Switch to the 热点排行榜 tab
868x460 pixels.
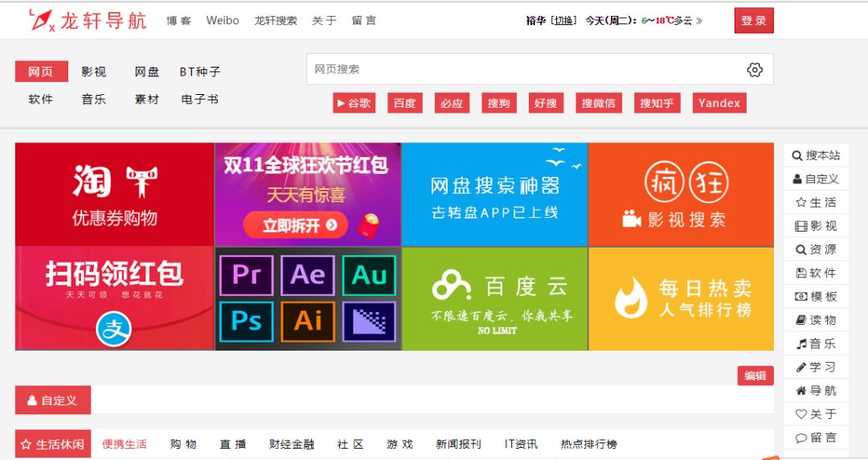click(x=589, y=444)
